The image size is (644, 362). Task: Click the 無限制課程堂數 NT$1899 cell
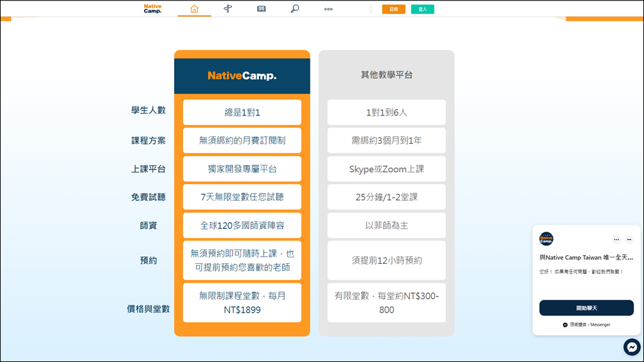click(242, 302)
